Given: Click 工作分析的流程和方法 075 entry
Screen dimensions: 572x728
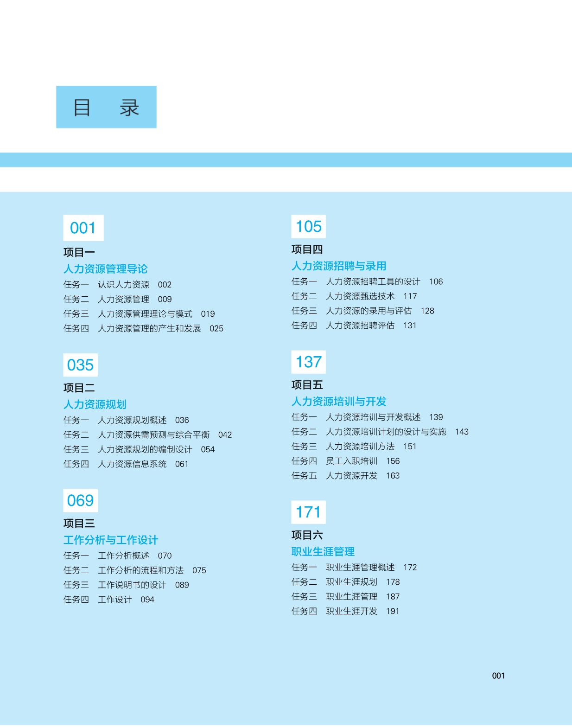Looking at the screenshot, I should click(135, 570).
